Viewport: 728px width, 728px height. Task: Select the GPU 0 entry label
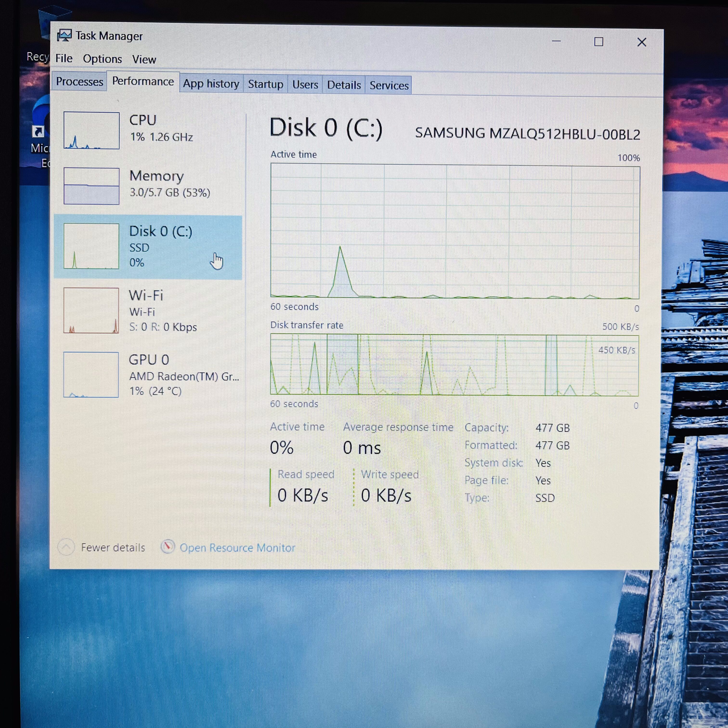tap(149, 359)
